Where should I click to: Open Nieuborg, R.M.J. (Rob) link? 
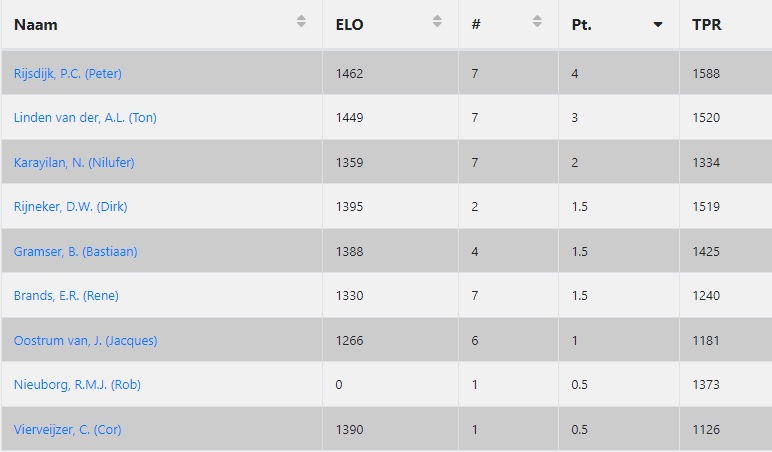click(x=77, y=385)
